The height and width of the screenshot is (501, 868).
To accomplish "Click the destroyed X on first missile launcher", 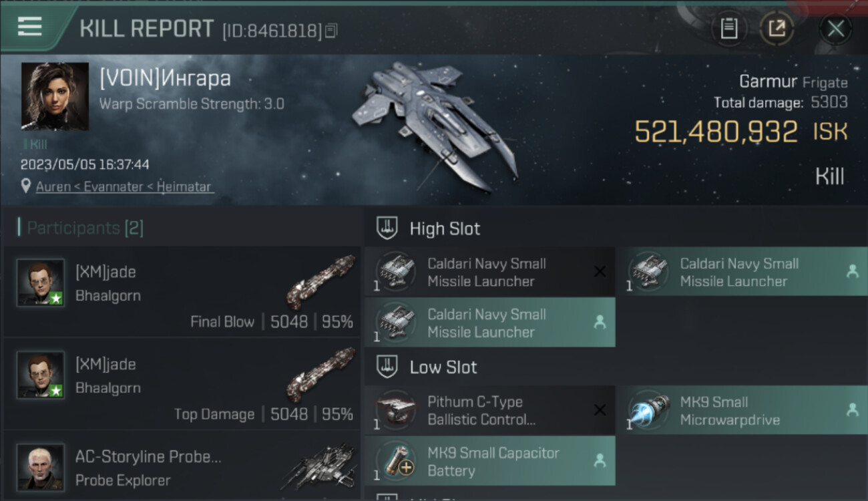I will (x=600, y=271).
